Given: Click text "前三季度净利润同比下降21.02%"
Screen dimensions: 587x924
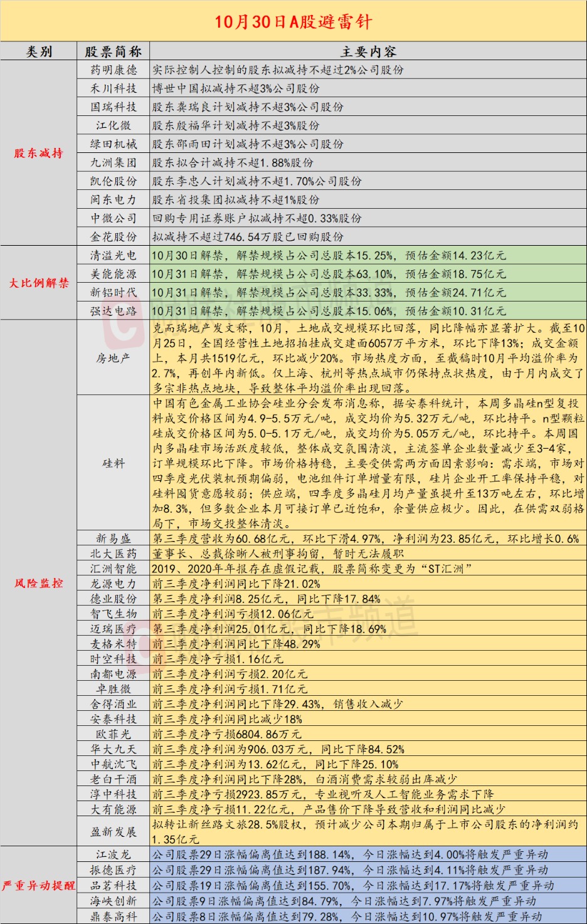Looking at the screenshot, I should 236,584.
